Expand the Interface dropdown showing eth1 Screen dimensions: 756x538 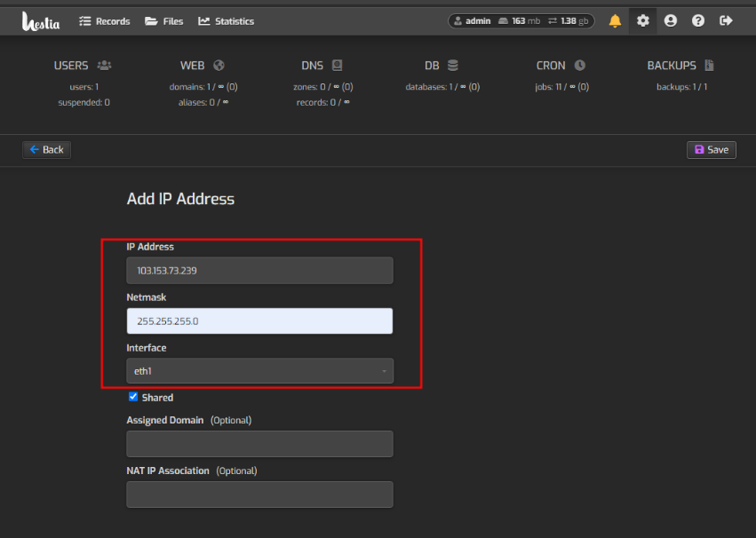260,371
